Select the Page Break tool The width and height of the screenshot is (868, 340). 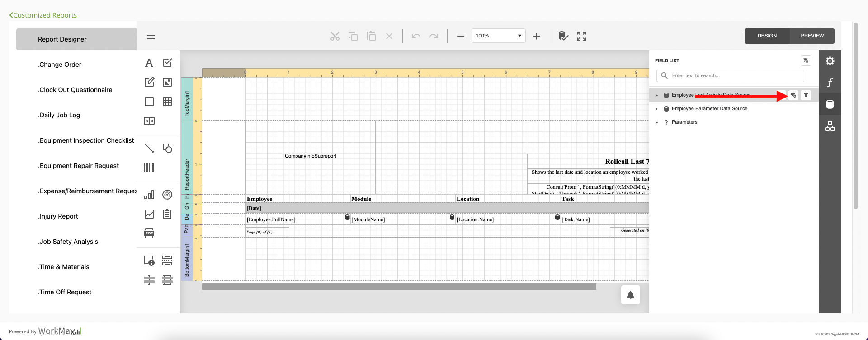coord(167,261)
